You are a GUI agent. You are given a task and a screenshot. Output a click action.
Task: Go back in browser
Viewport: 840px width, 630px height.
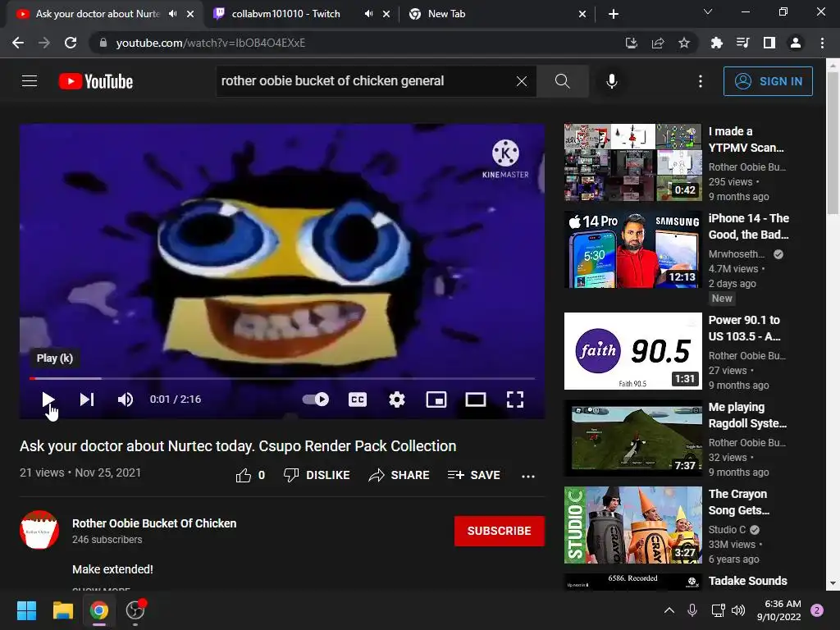pyautogui.click(x=18, y=43)
